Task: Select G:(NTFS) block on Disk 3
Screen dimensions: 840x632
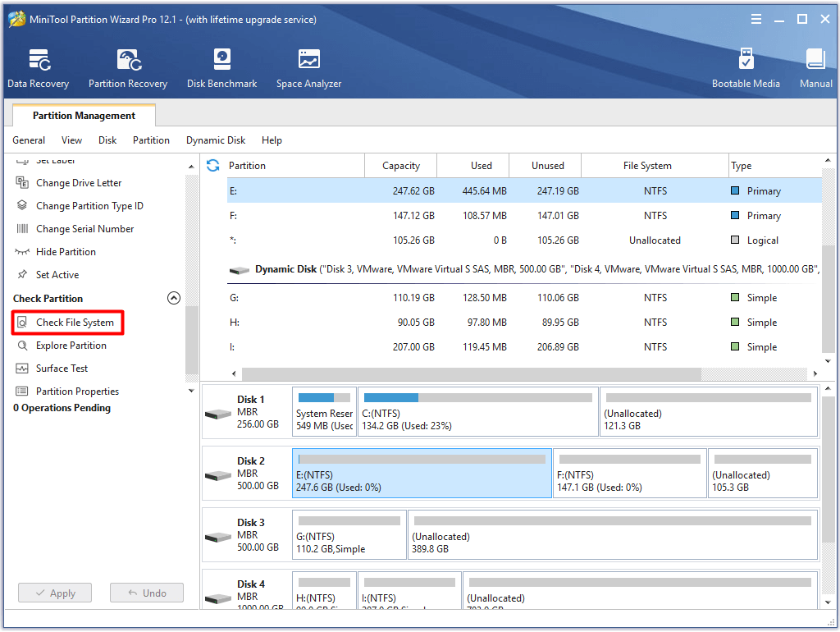Action: tap(349, 535)
